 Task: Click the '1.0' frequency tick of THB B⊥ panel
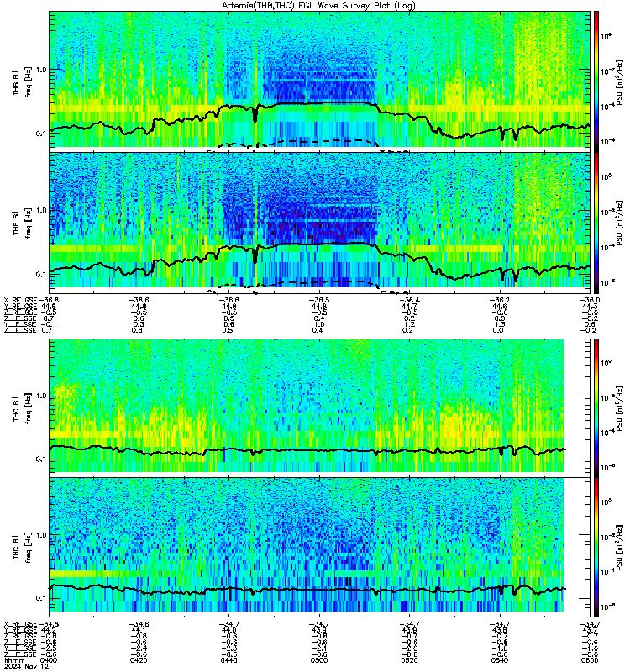(41, 70)
